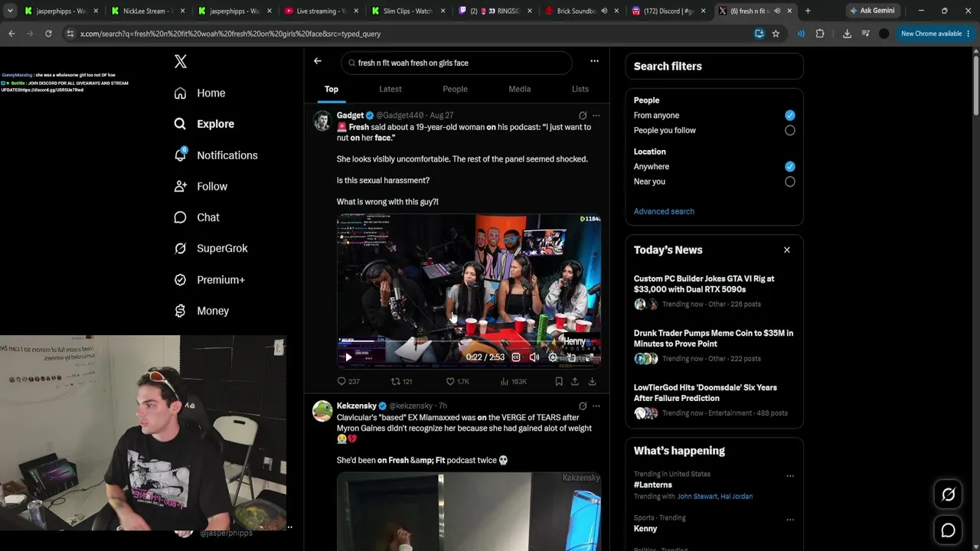Switch to the People search tab

tap(455, 89)
